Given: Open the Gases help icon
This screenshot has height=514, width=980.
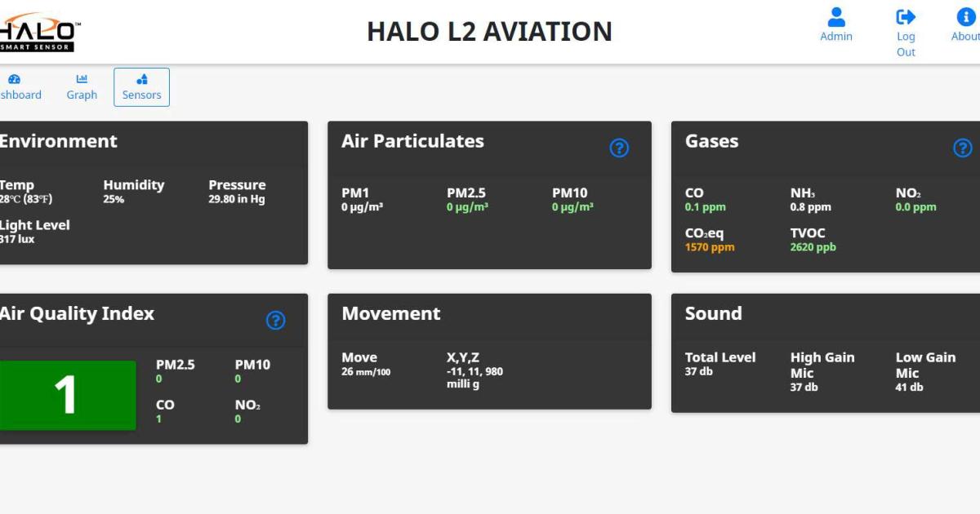Looking at the screenshot, I should pos(962,148).
